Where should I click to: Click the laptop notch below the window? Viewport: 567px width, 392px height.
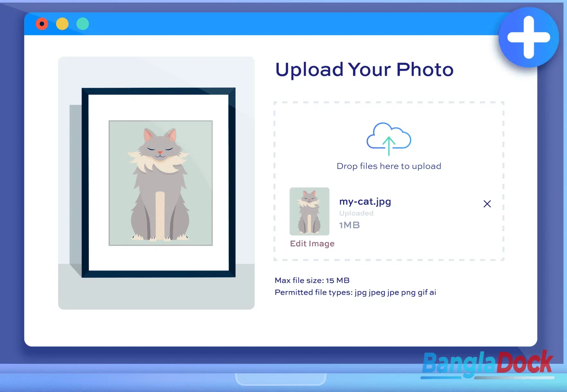281,379
